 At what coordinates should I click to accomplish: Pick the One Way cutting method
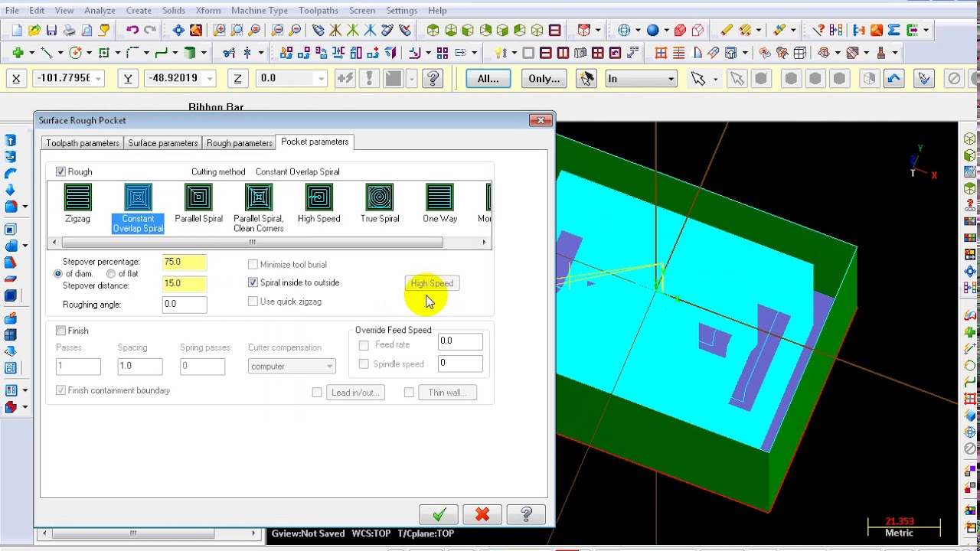pyautogui.click(x=439, y=204)
